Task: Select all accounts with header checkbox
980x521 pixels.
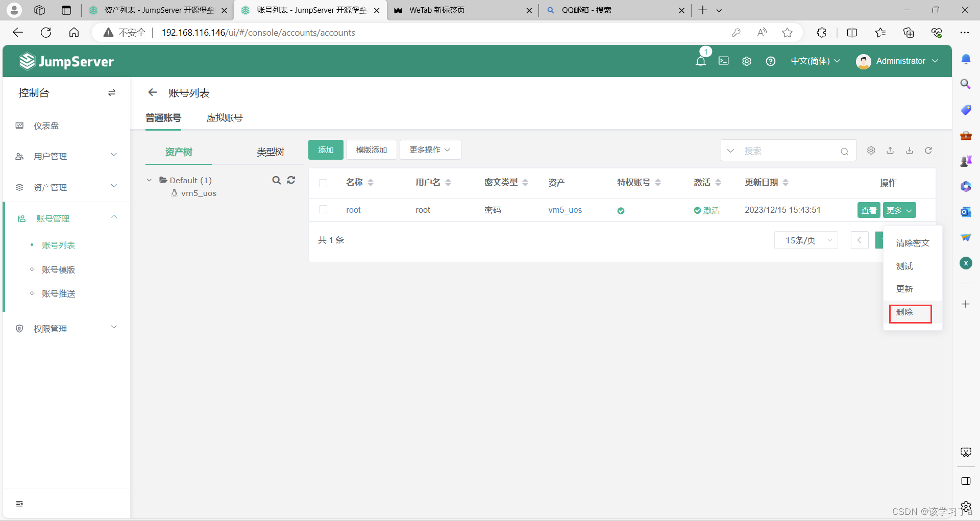Action: (x=323, y=183)
